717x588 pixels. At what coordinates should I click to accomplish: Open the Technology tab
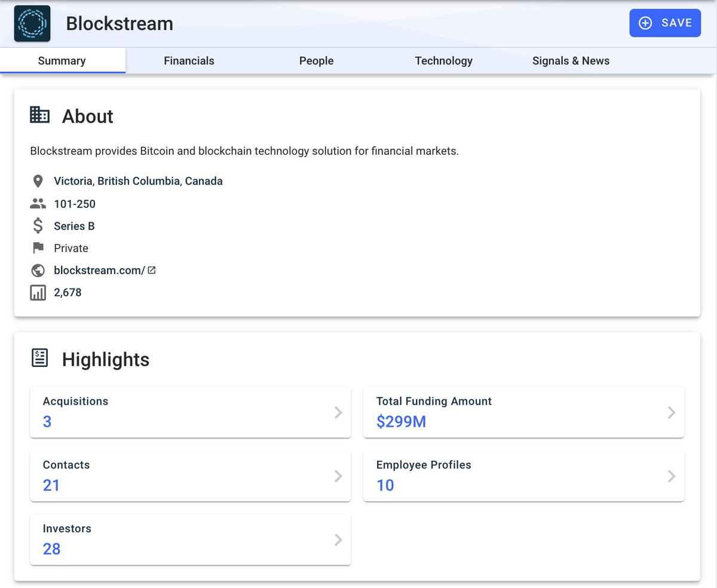pos(443,61)
